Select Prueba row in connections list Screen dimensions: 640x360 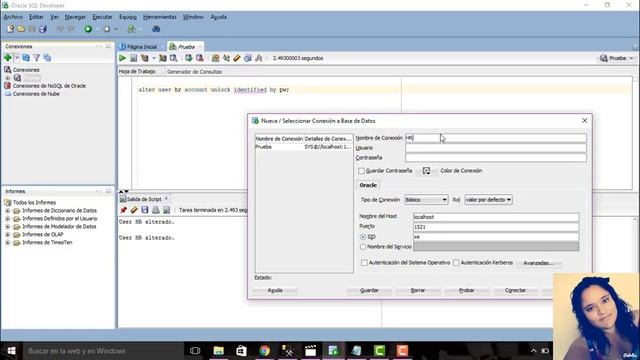(x=304, y=147)
